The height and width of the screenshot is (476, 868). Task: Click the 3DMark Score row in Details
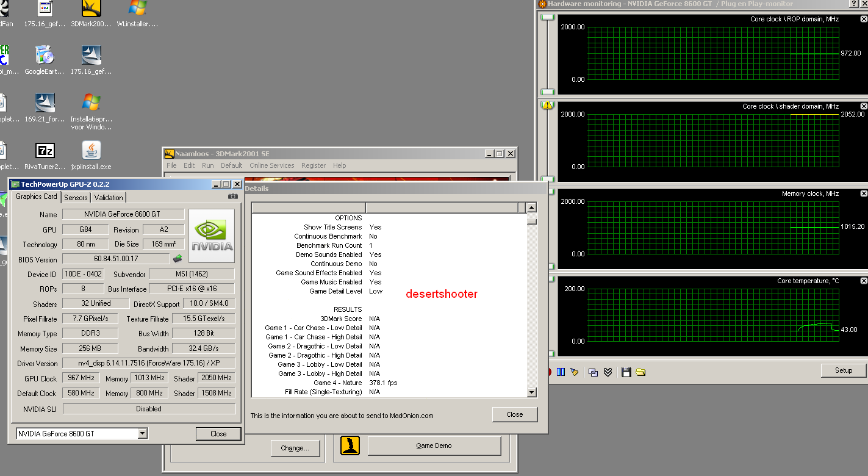click(x=388, y=319)
